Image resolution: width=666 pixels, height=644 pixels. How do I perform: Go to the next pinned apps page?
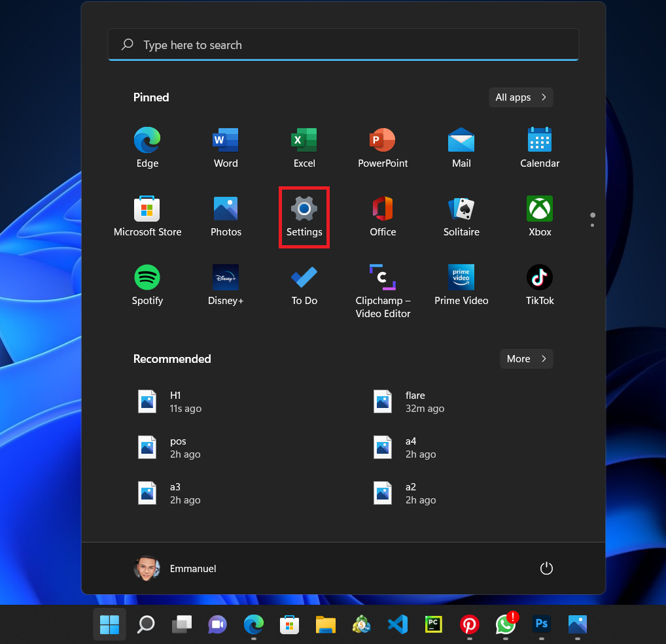tap(593, 225)
